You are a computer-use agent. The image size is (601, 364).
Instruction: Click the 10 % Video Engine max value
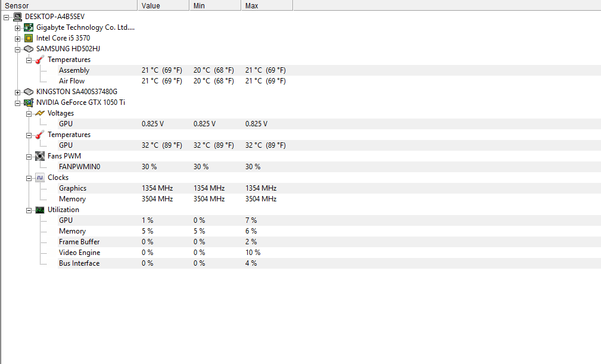coord(253,253)
